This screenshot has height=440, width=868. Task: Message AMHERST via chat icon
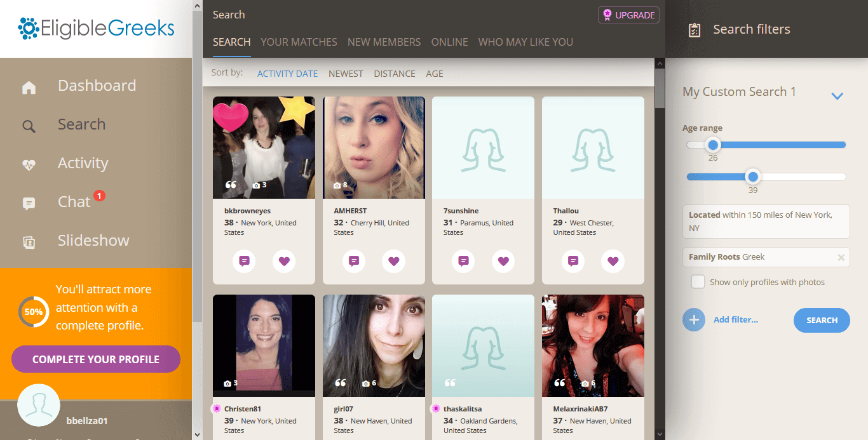click(354, 261)
